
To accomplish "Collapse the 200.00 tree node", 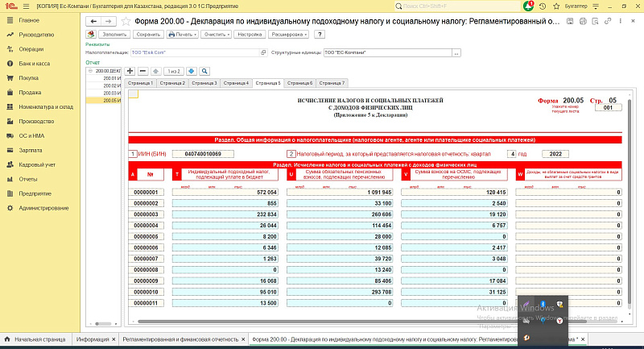I will (89, 71).
